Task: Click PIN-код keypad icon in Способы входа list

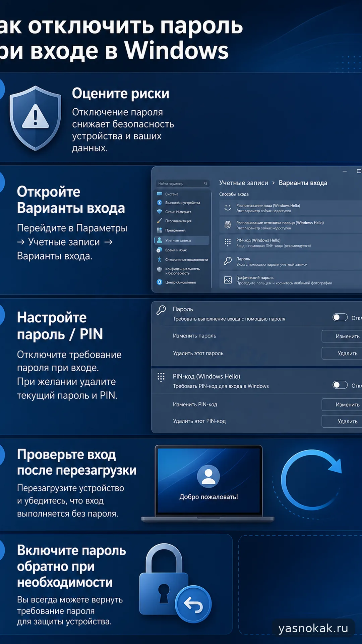Action: point(228,243)
